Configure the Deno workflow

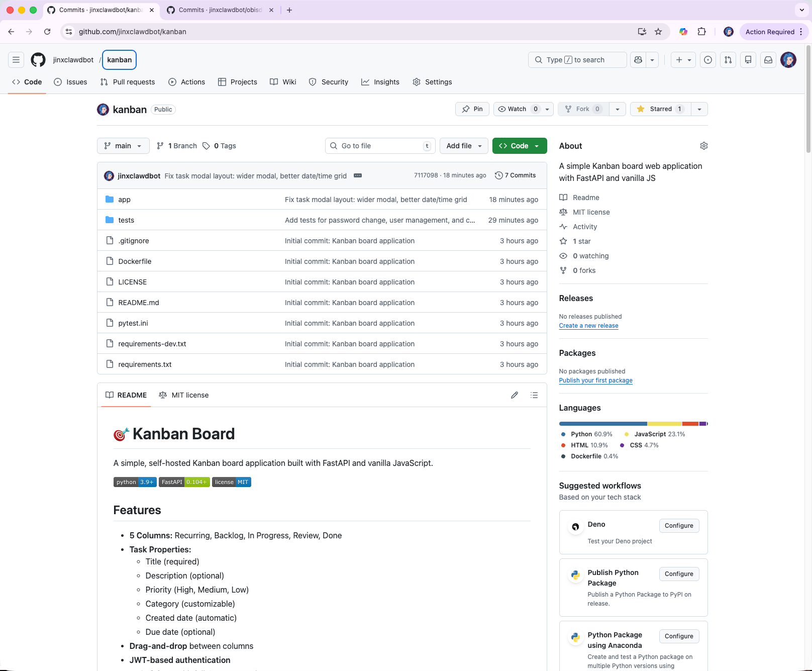point(678,526)
